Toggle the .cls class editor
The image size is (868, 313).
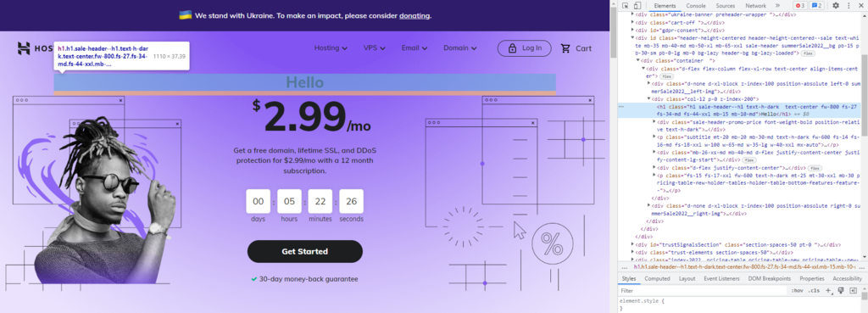tap(814, 290)
